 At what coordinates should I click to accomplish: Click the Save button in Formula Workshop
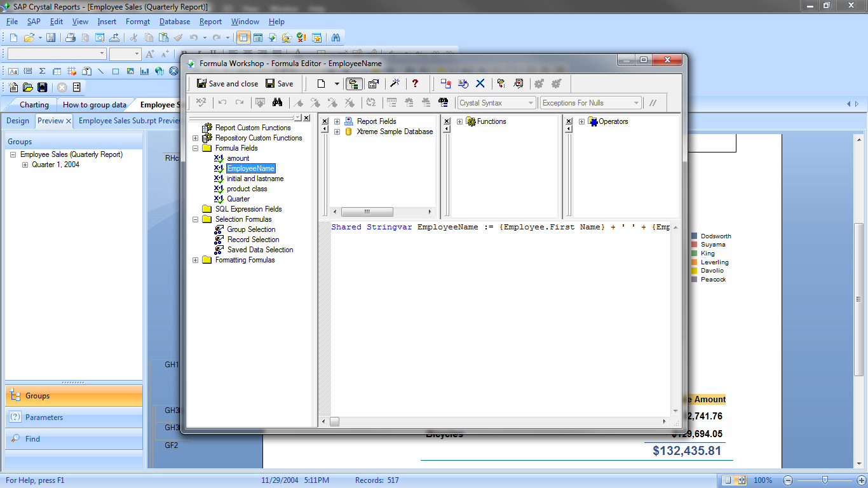pyautogui.click(x=280, y=83)
